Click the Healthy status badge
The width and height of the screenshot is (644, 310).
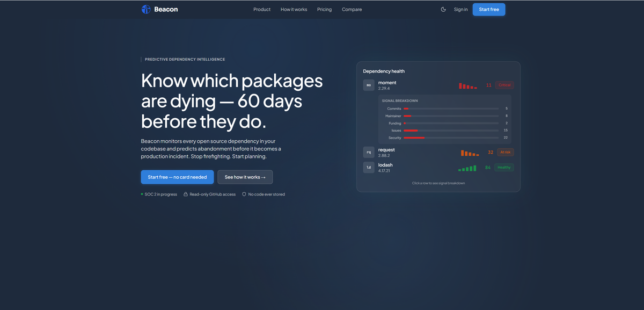pyautogui.click(x=504, y=168)
